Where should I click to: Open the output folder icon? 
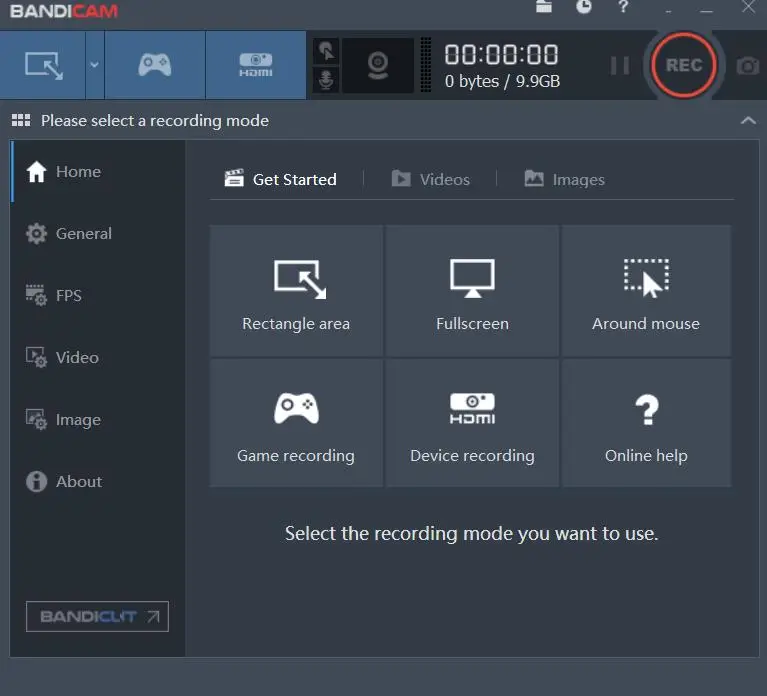tap(543, 7)
